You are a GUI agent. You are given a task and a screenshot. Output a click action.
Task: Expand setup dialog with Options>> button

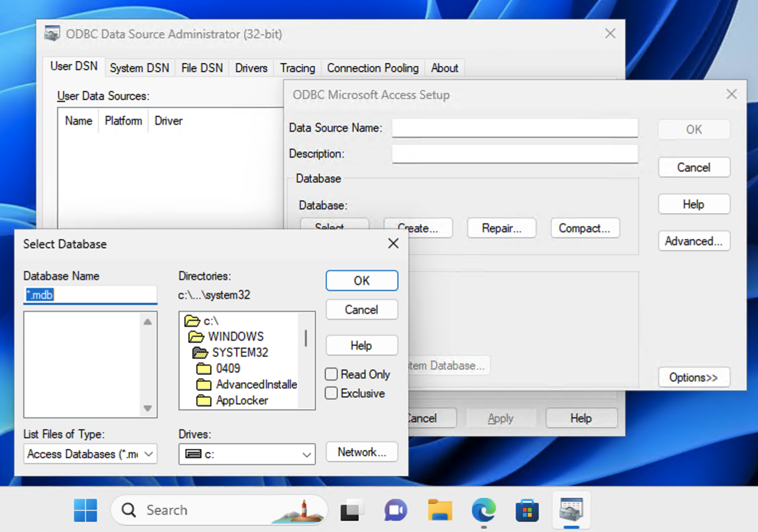693,377
